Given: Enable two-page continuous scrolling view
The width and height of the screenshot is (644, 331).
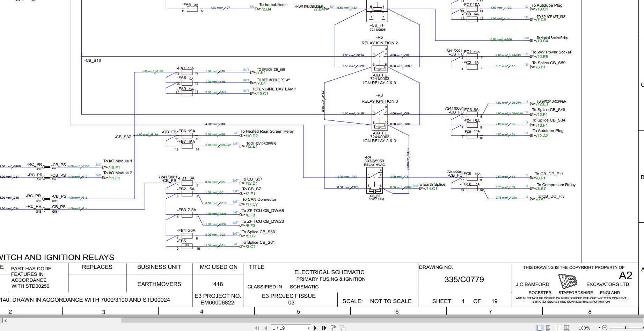Looking at the screenshot, I should point(566,328).
